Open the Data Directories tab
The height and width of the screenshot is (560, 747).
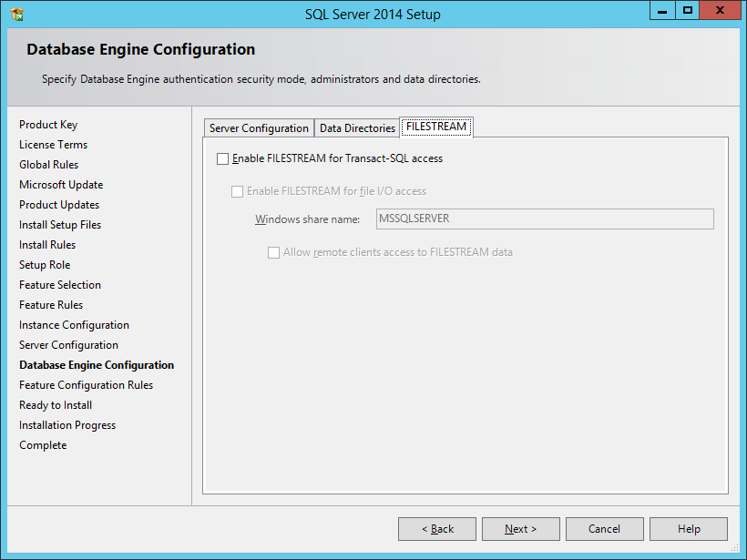coord(357,128)
